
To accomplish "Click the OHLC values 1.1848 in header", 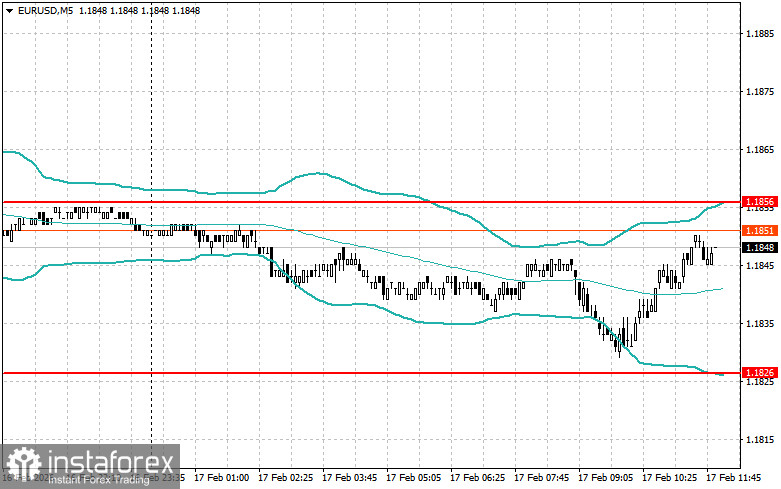I will pyautogui.click(x=139, y=10).
